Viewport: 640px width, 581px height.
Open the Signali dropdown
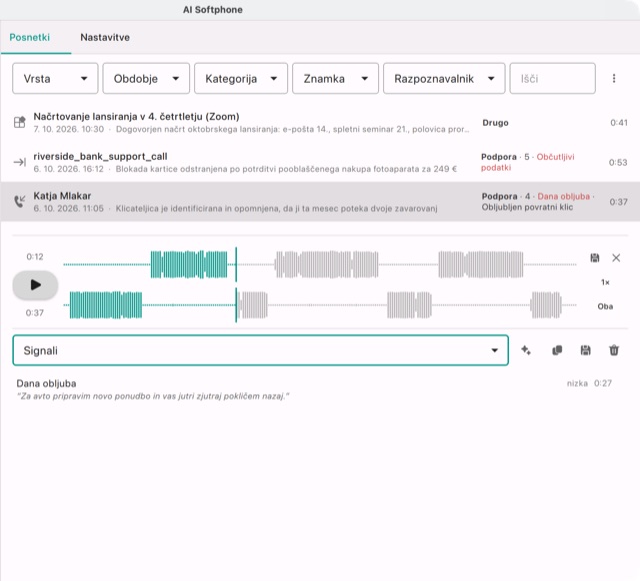point(260,350)
